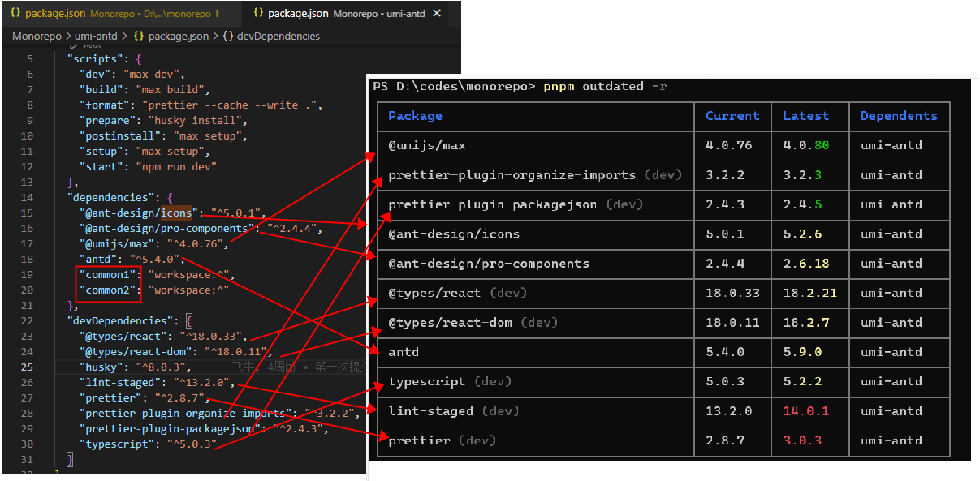
Task: Click the Dependents column header in terminal table
Action: (900, 116)
